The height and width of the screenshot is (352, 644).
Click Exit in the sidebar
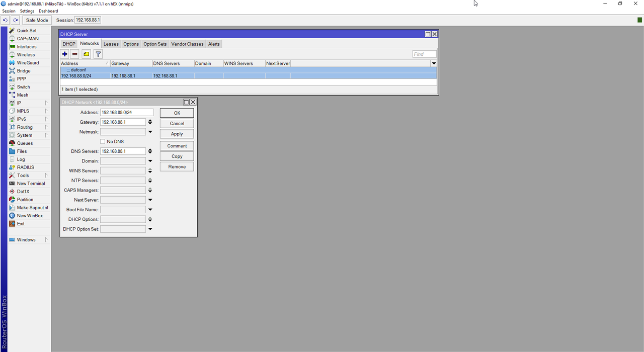point(20,224)
